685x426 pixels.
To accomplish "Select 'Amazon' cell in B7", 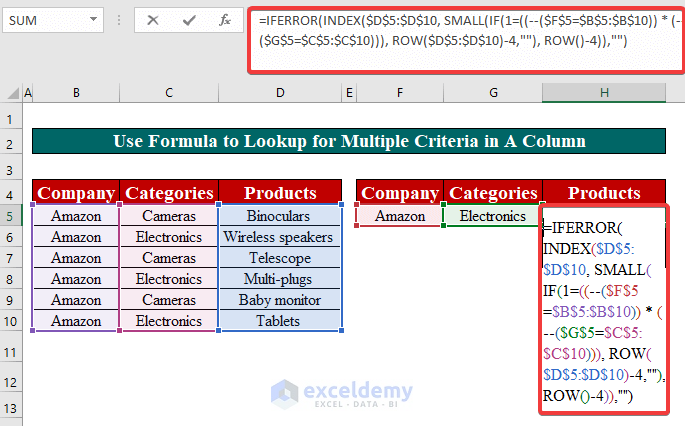I will pyautogui.click(x=76, y=258).
